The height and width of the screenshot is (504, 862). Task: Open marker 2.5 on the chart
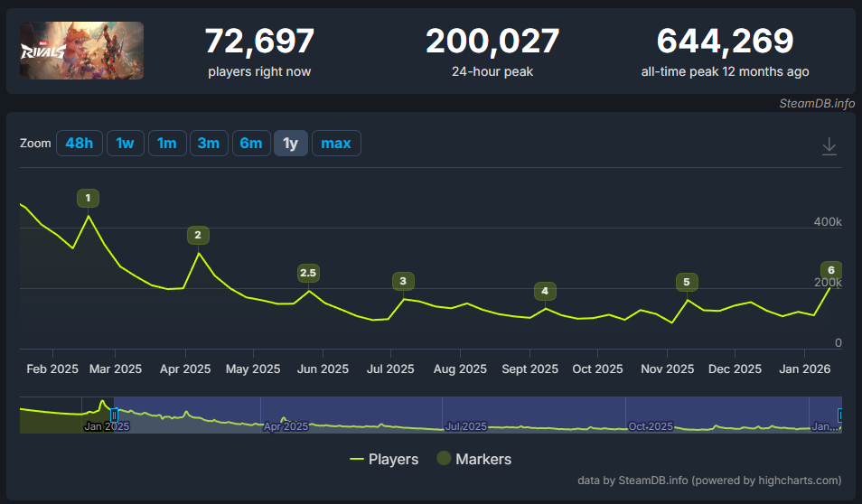coord(308,273)
